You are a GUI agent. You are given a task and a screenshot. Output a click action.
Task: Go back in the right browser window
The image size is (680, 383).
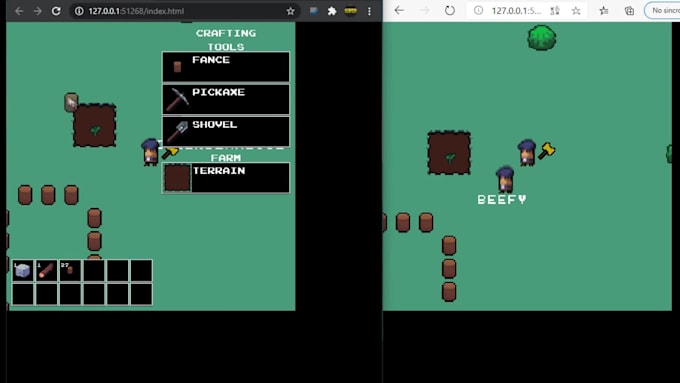pyautogui.click(x=399, y=10)
